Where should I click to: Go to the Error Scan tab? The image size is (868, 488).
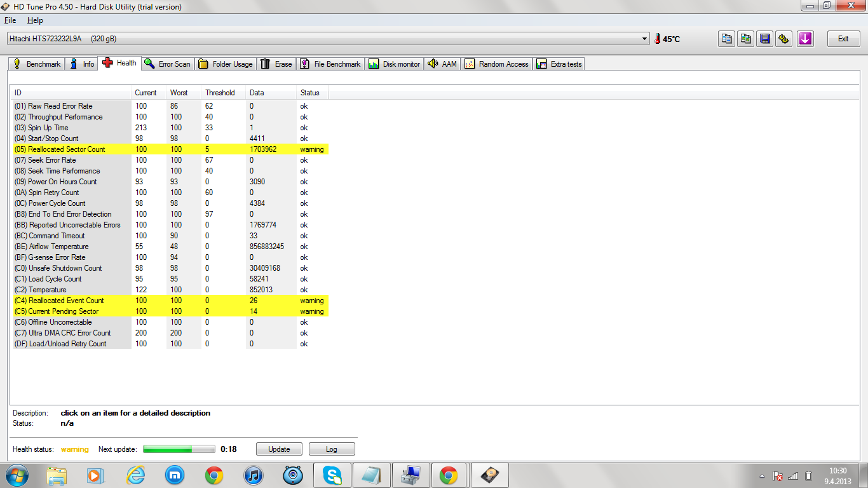click(168, 64)
